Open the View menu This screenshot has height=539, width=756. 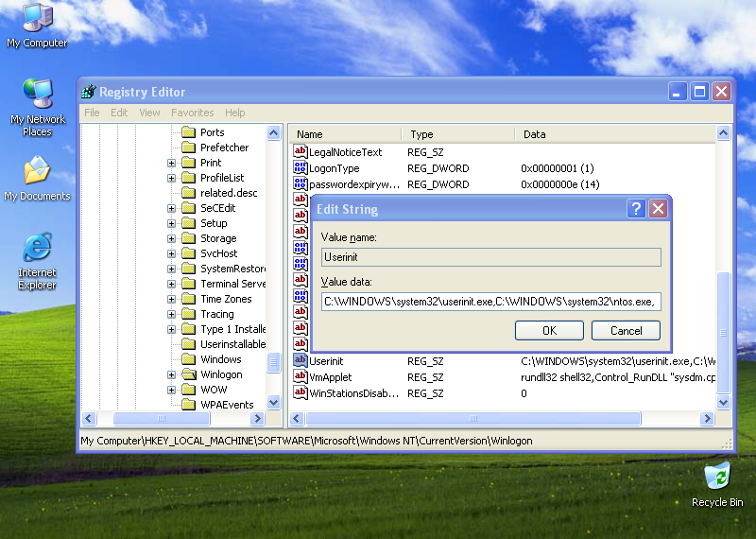[x=149, y=113]
